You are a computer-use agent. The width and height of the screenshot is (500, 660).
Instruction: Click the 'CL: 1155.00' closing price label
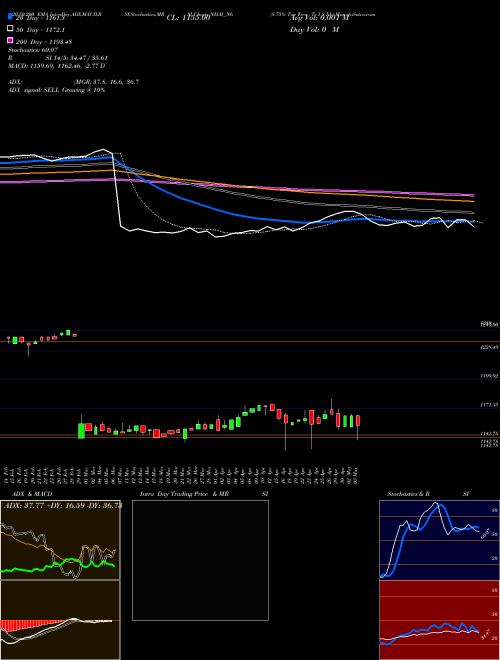click(x=188, y=18)
